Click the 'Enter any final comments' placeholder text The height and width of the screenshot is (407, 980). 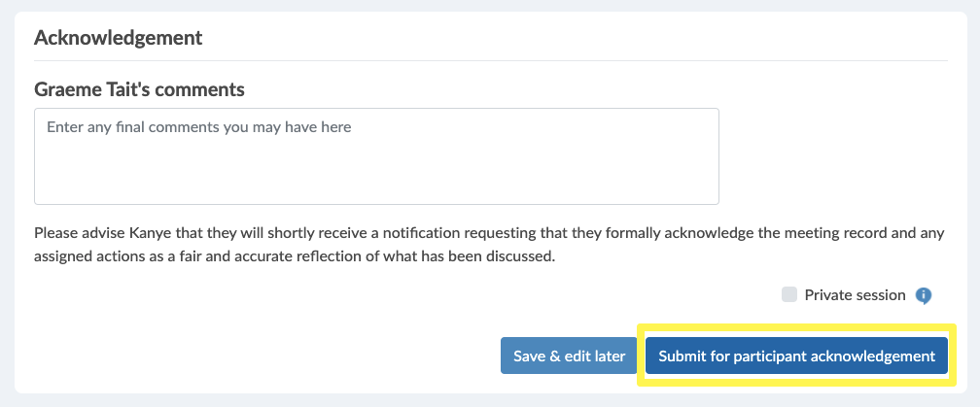pyautogui.click(x=198, y=127)
